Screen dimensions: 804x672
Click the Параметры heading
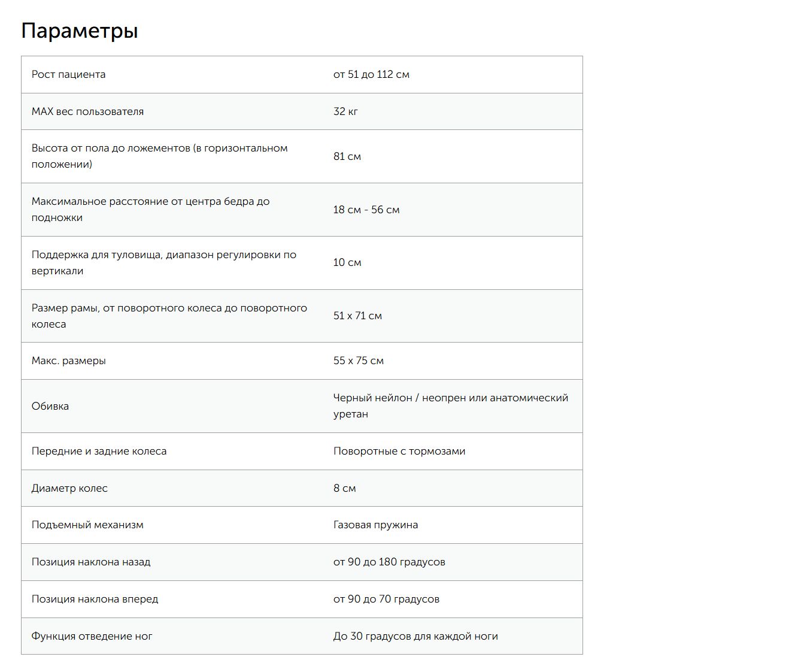click(x=80, y=31)
